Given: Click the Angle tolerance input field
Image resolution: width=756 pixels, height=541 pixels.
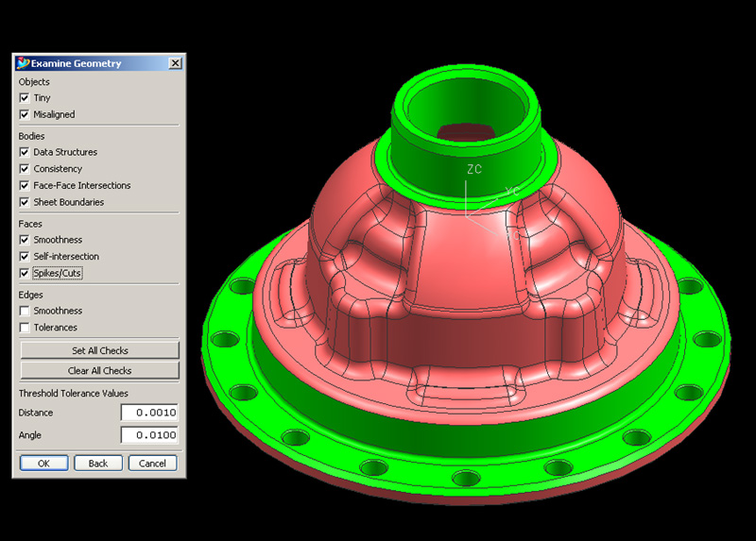Looking at the screenshot, I should [149, 435].
